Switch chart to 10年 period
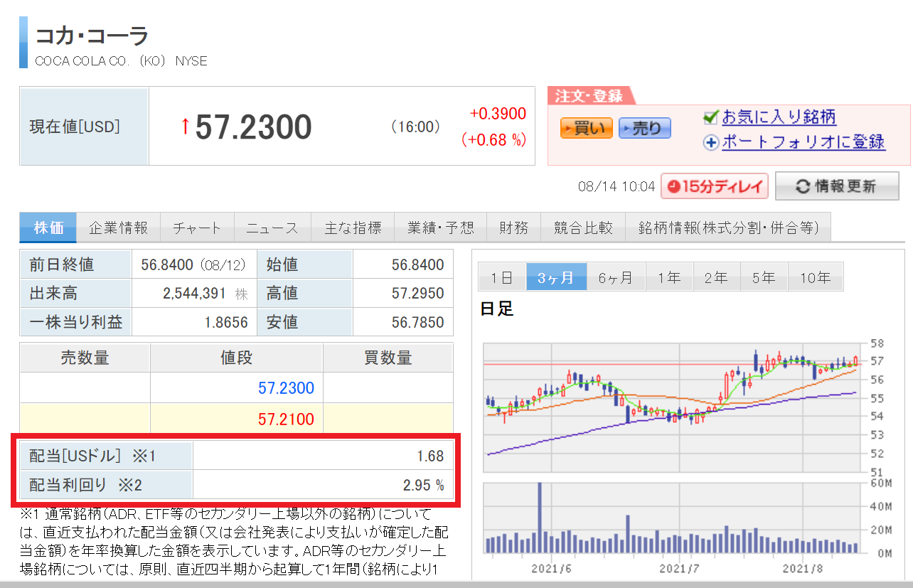Screen dimensions: 913x588 815,277
